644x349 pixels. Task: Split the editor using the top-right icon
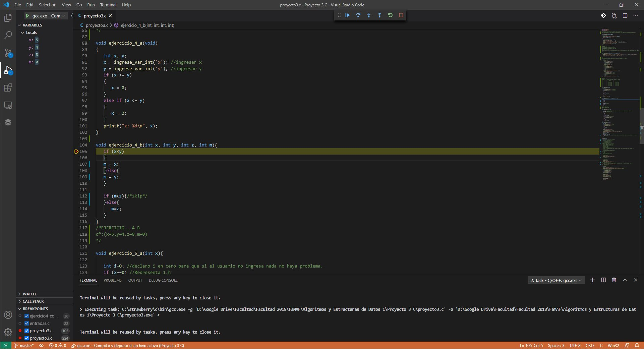point(625,16)
